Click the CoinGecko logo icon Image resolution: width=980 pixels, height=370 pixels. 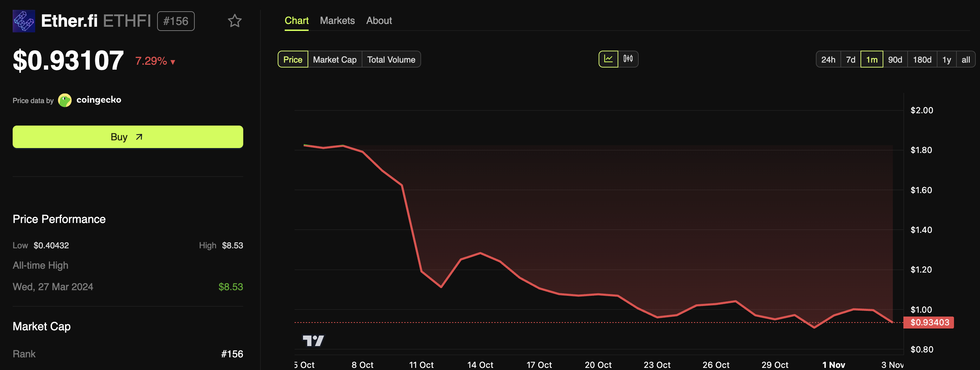tap(65, 100)
